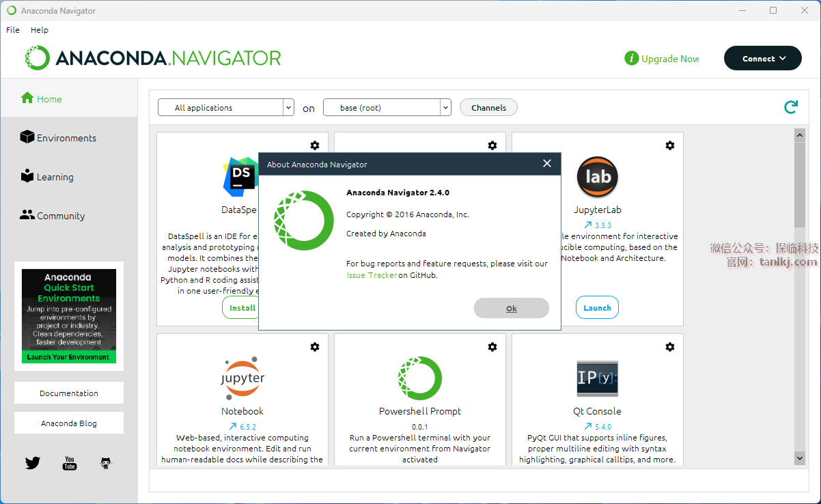821x504 pixels.
Task: Click the Notebook version 6.5.2 link
Action: tap(242, 426)
